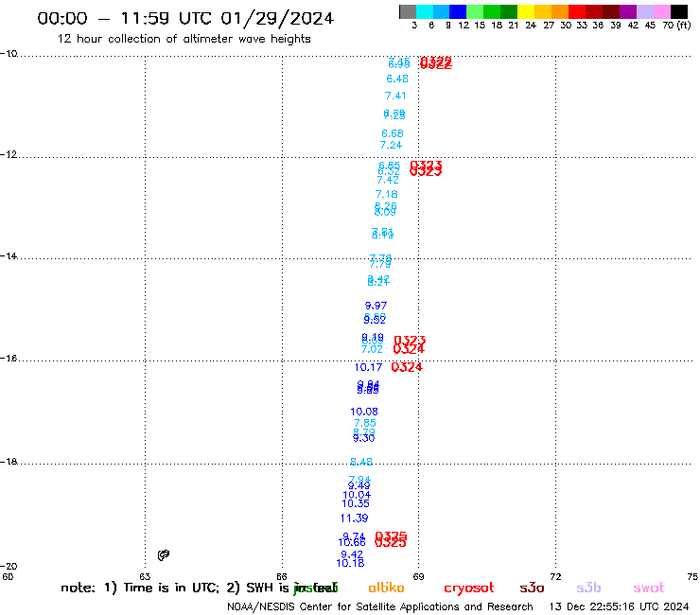
Task: Click the latitude axis label -14
Action: coord(9,256)
